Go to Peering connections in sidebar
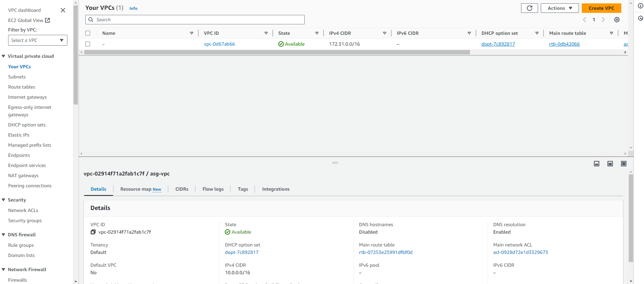The image size is (644, 284). (30, 186)
